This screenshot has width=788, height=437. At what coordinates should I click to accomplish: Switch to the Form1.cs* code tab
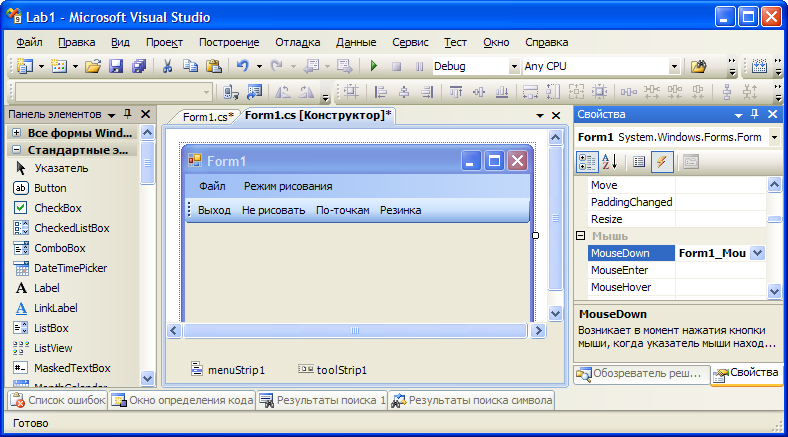[208, 117]
